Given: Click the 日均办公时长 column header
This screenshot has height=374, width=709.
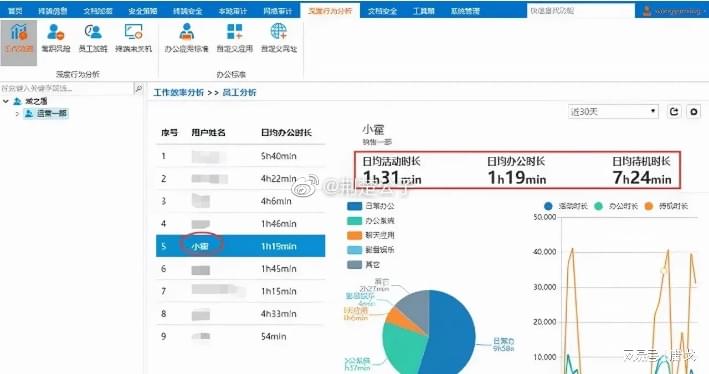Looking at the screenshot, I should tap(286, 133).
